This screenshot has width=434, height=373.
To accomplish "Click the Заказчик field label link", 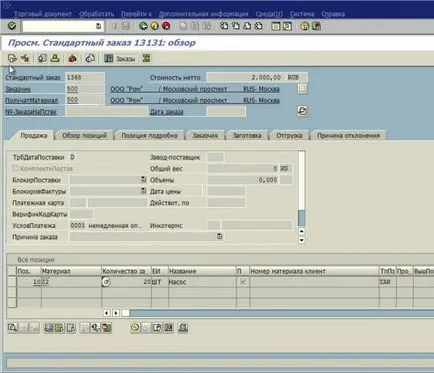I will click(18, 89).
